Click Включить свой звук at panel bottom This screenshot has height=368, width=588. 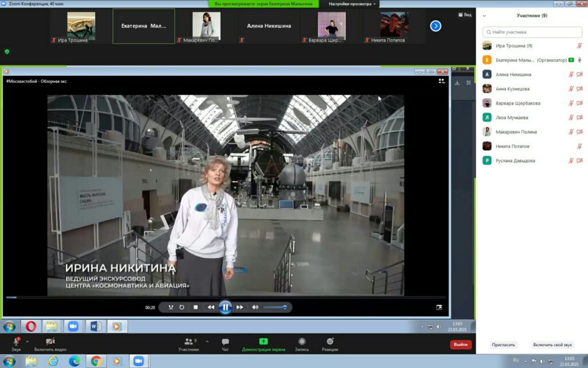(x=552, y=344)
